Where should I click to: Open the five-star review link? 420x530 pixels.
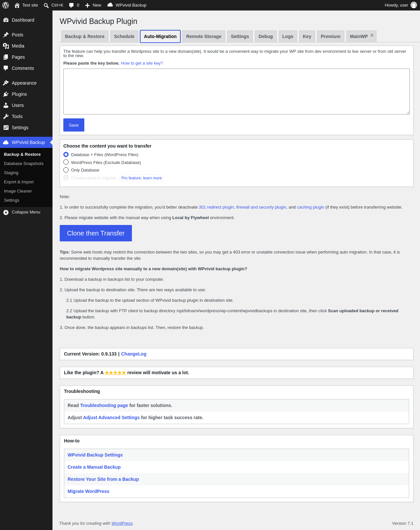[x=115, y=373]
